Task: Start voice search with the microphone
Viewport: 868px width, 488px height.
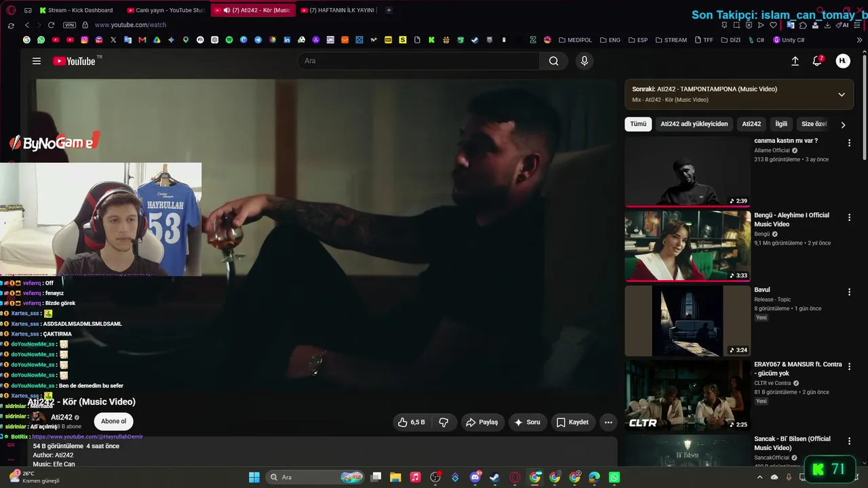Action: [x=585, y=61]
